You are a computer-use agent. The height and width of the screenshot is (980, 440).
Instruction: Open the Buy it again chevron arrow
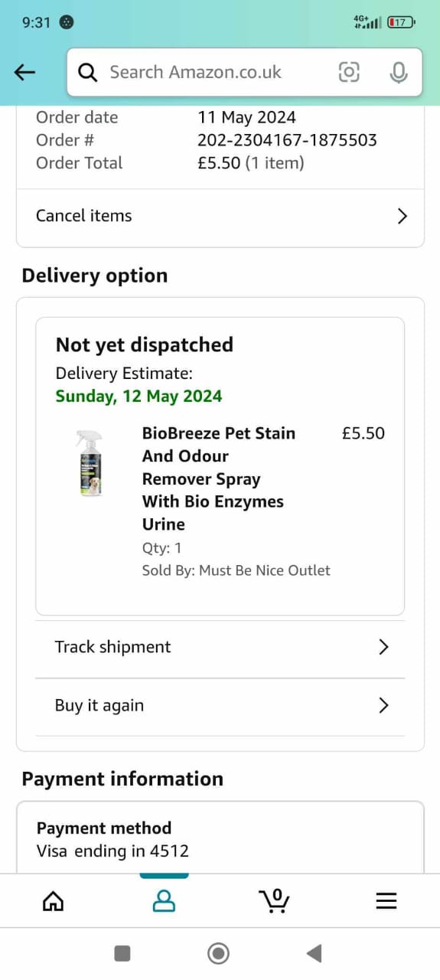point(384,705)
